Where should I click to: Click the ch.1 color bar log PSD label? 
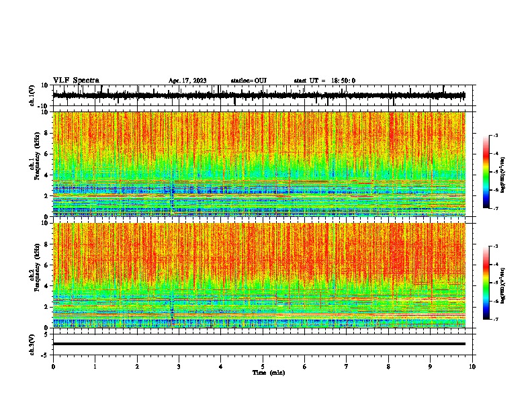502,175
